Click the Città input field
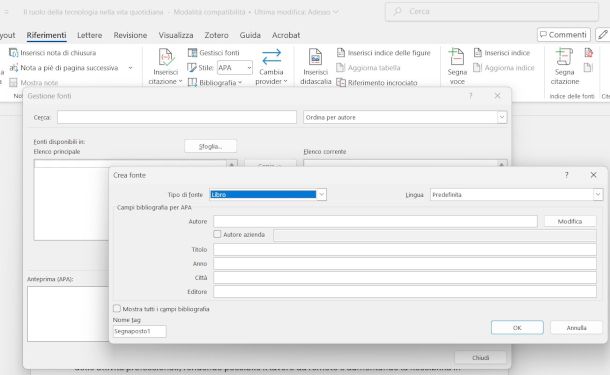Screen dimensions: 610x375 coord(405,277)
